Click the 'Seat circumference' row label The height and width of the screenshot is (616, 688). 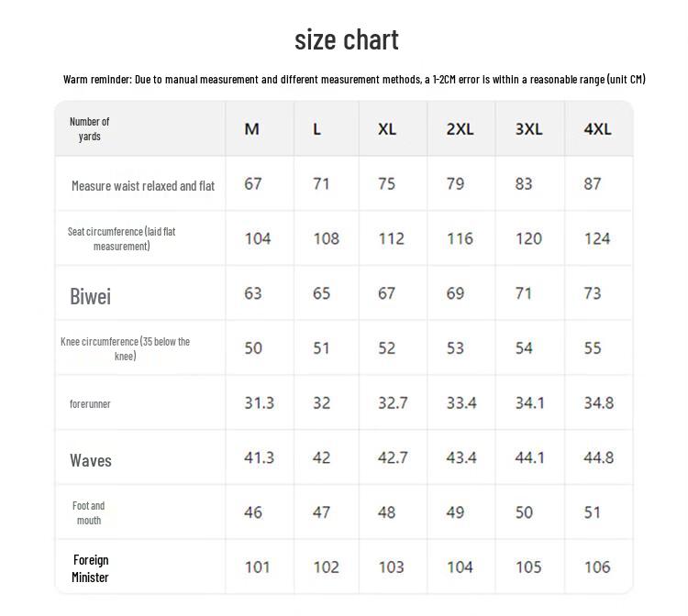click(x=121, y=238)
